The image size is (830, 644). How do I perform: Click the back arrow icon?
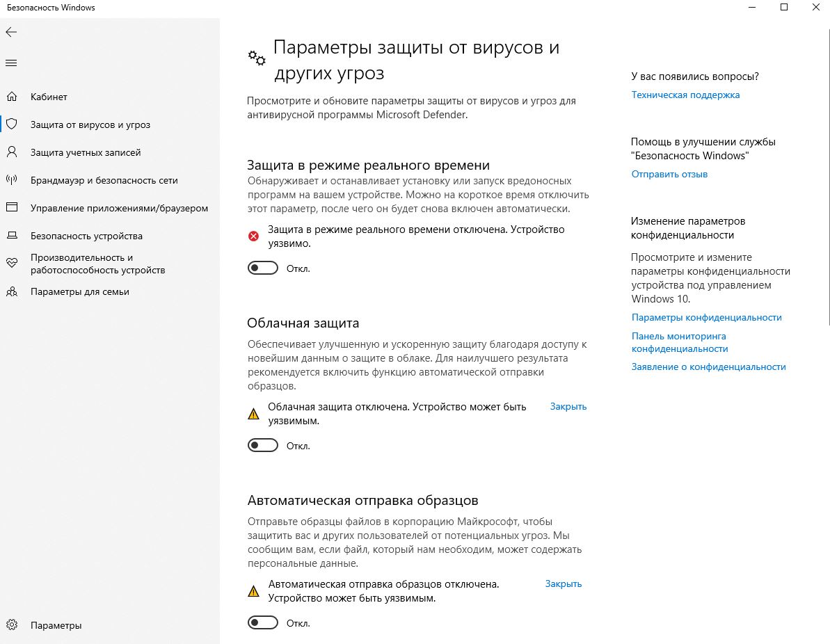pyautogui.click(x=11, y=32)
